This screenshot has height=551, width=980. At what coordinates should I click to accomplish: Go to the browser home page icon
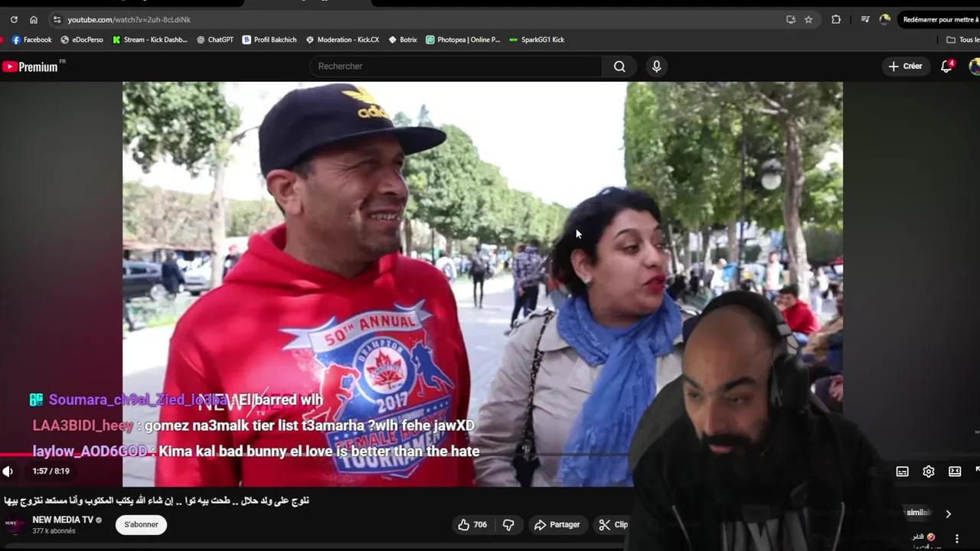(x=34, y=19)
